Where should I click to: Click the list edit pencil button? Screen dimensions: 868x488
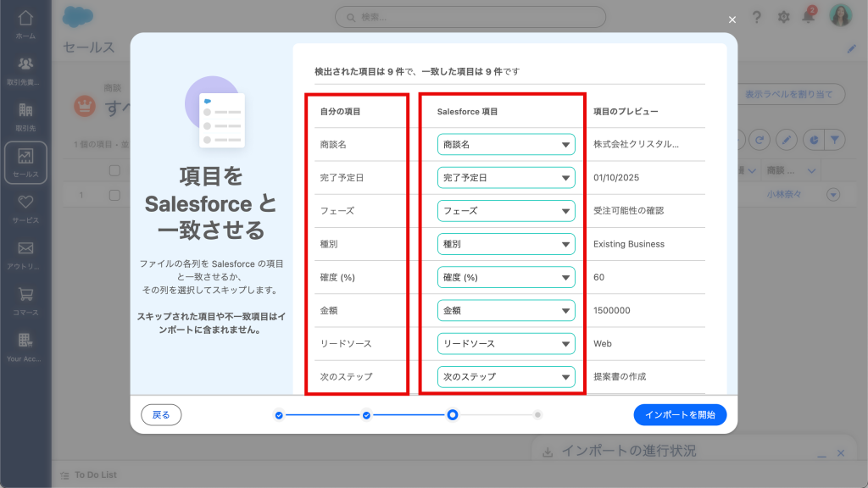point(786,140)
